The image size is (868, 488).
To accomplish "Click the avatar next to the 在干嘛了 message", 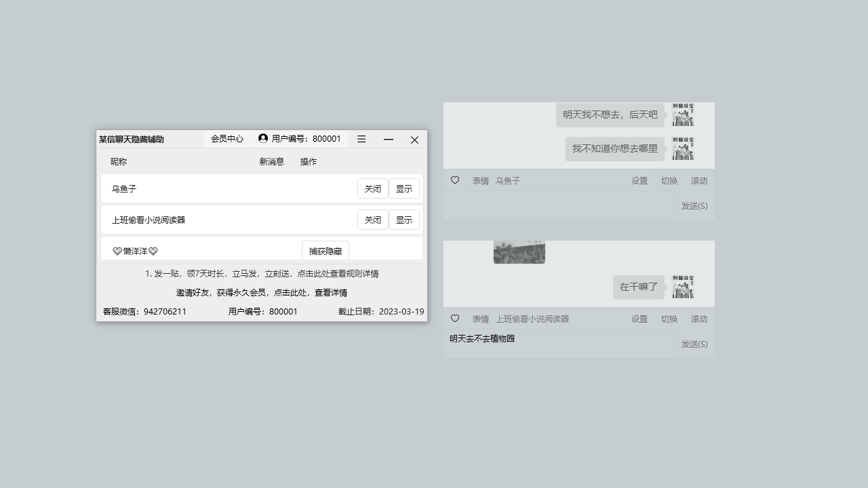I will [683, 287].
